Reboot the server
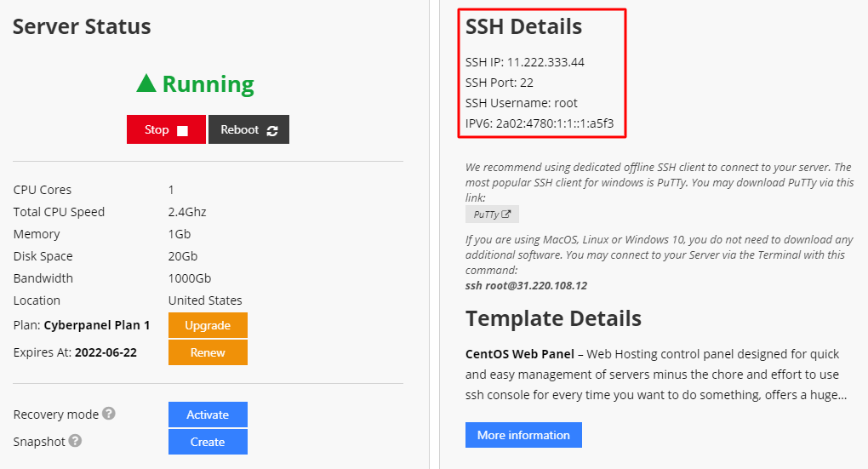The image size is (868, 469). coord(248,129)
